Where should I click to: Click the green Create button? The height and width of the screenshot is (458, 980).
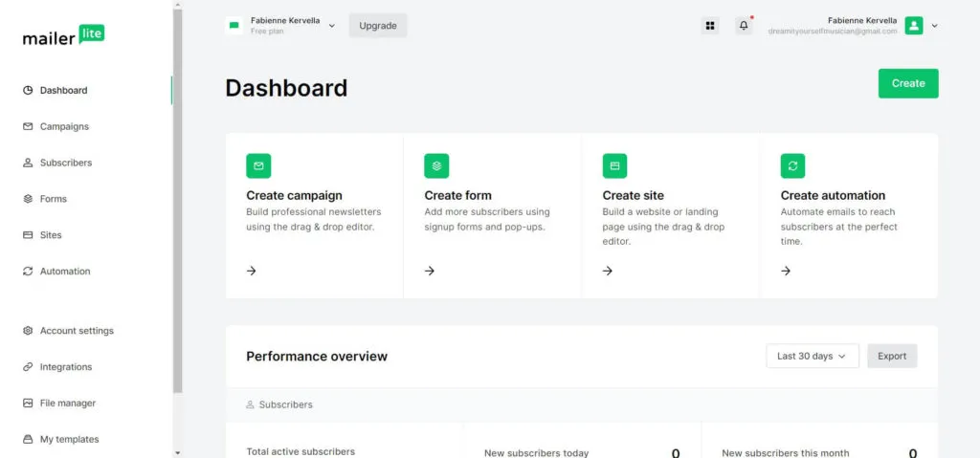[908, 83]
